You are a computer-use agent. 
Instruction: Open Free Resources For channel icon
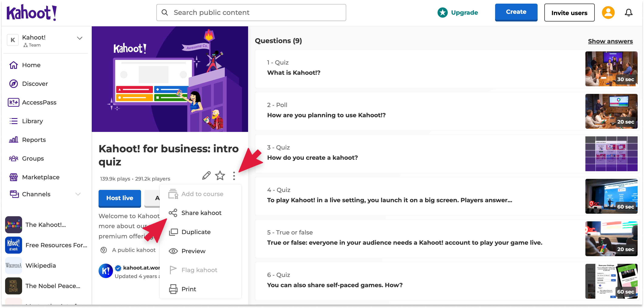click(x=14, y=245)
